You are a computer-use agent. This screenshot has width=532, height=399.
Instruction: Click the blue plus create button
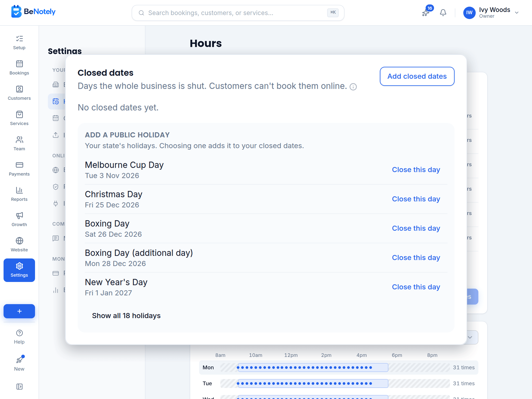(19, 311)
